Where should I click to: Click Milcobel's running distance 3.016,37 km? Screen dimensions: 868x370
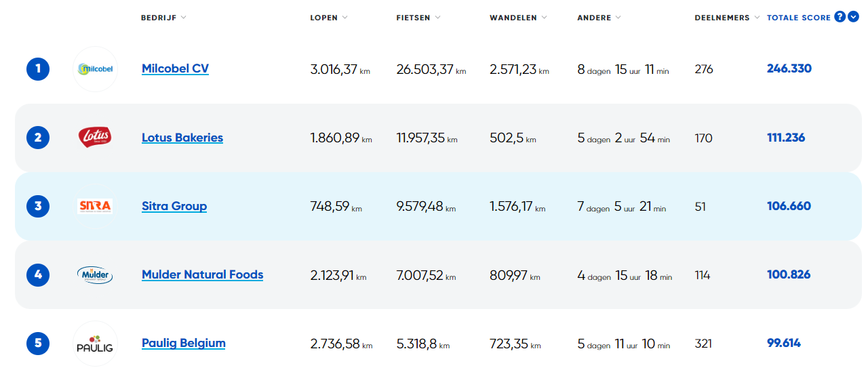point(340,69)
